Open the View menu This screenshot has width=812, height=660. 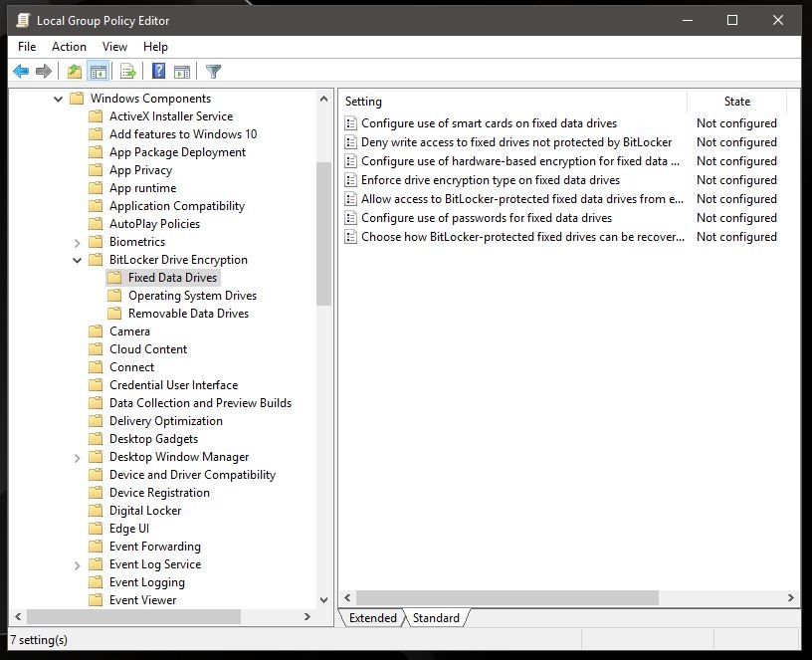[114, 47]
